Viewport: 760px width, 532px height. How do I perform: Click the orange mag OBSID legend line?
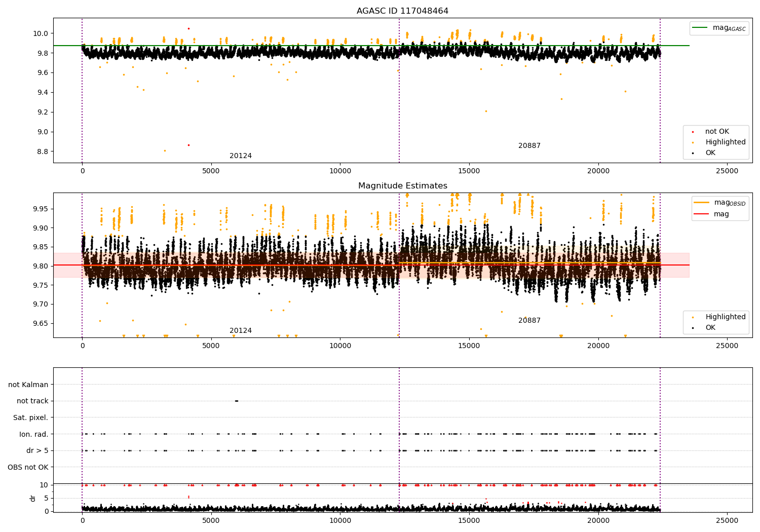pyautogui.click(x=702, y=202)
